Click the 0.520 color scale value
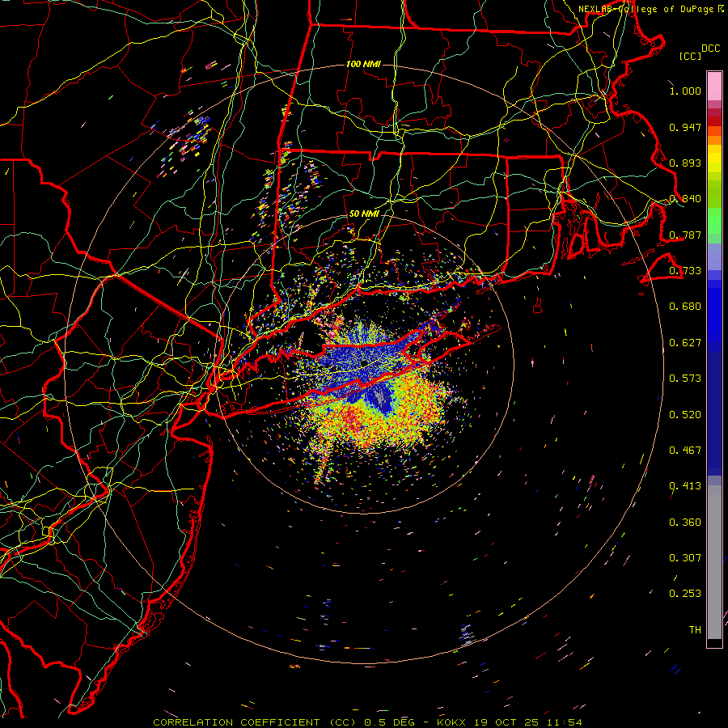This screenshot has height=728, width=728. click(685, 415)
